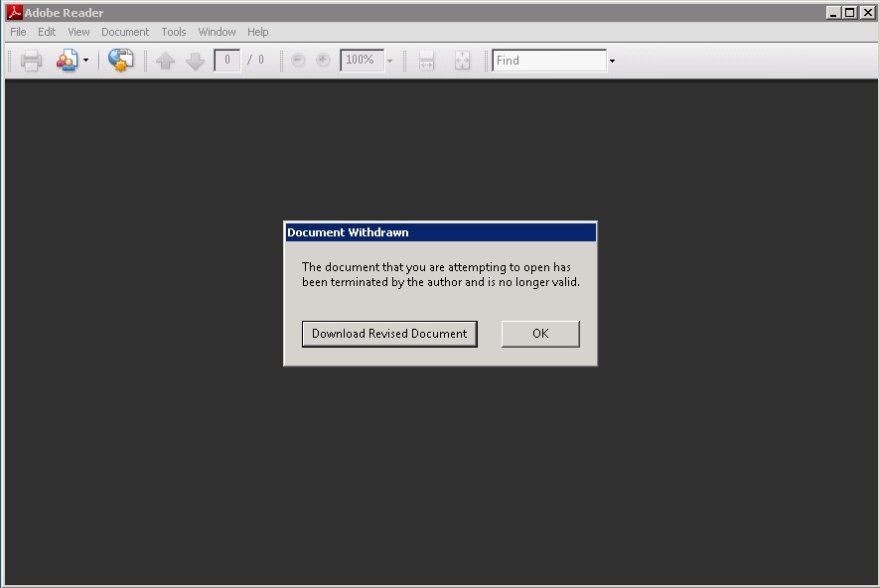
Task: Open the File menu
Action: click(18, 32)
